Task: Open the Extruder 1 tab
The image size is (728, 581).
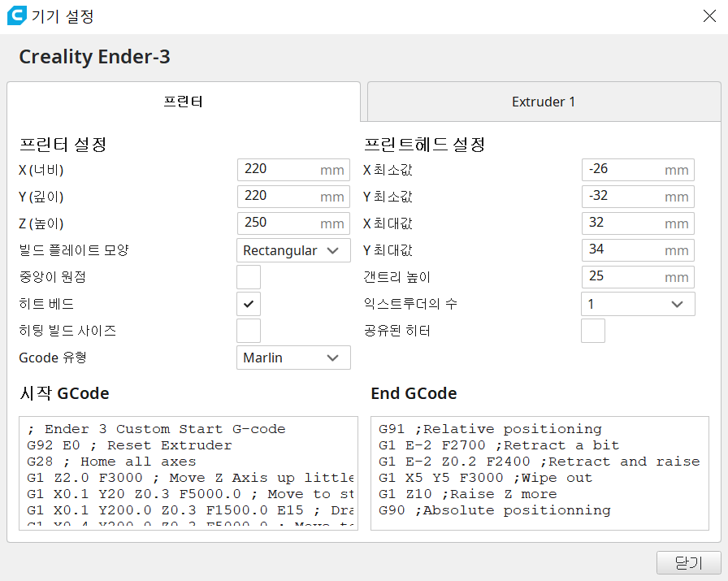Action: (x=544, y=102)
